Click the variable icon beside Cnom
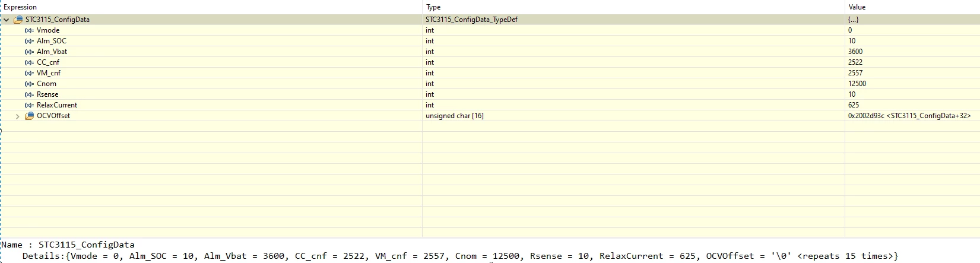This screenshot has height=263, width=980. 29,84
